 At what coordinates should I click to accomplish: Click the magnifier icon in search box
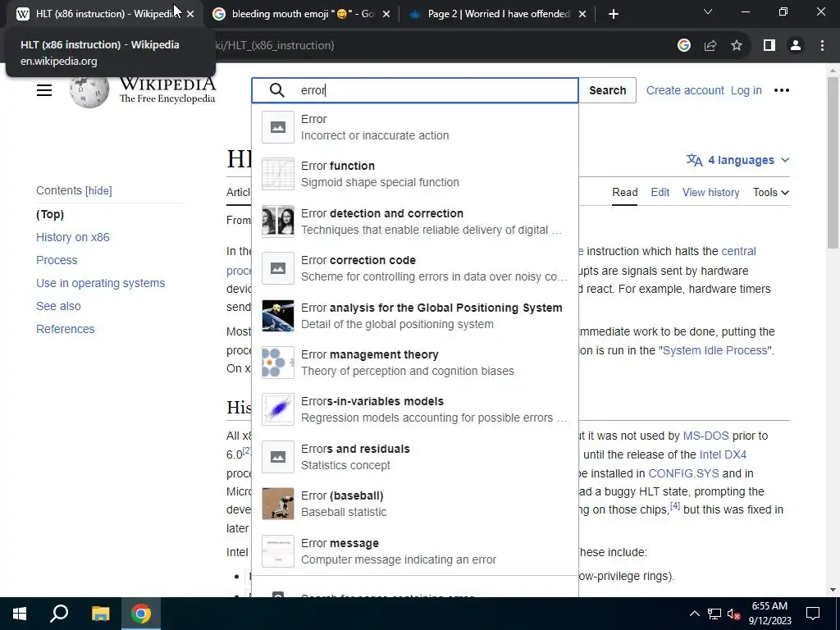click(x=277, y=90)
